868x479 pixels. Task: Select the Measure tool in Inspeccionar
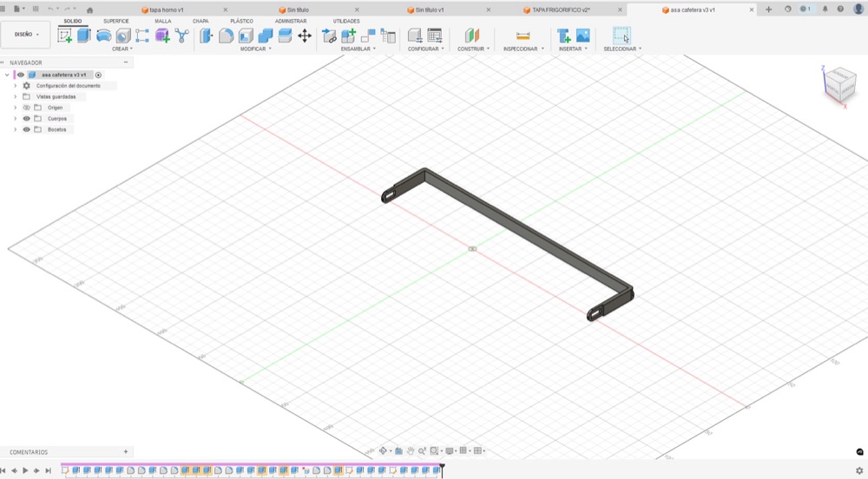523,36
